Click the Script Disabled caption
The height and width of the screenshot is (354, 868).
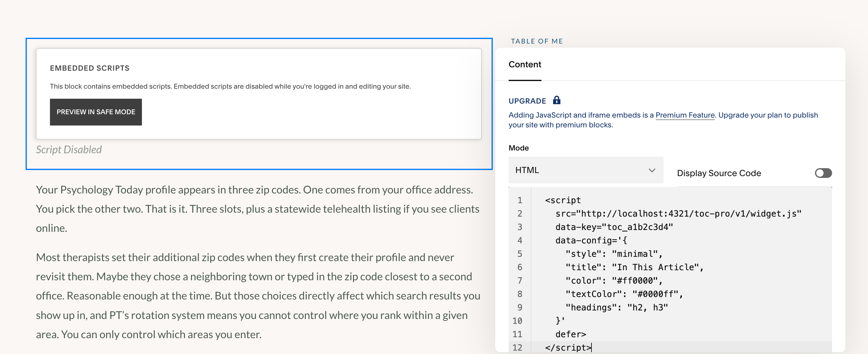click(x=69, y=149)
